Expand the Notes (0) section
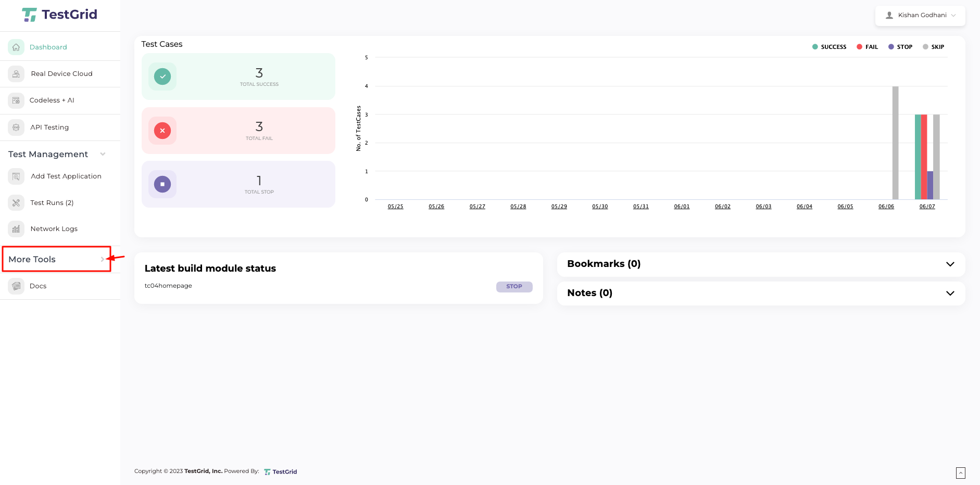Image resolution: width=980 pixels, height=485 pixels. pyautogui.click(x=760, y=293)
